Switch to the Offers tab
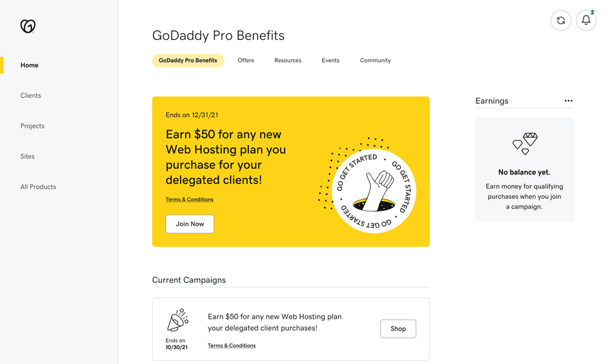608x364 pixels. pyautogui.click(x=246, y=61)
